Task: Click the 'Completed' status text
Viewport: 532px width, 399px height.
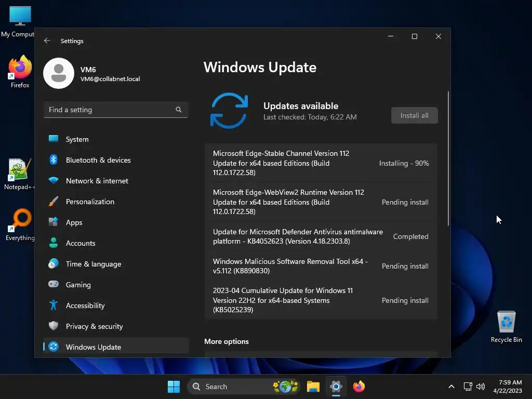Action: [x=410, y=236]
